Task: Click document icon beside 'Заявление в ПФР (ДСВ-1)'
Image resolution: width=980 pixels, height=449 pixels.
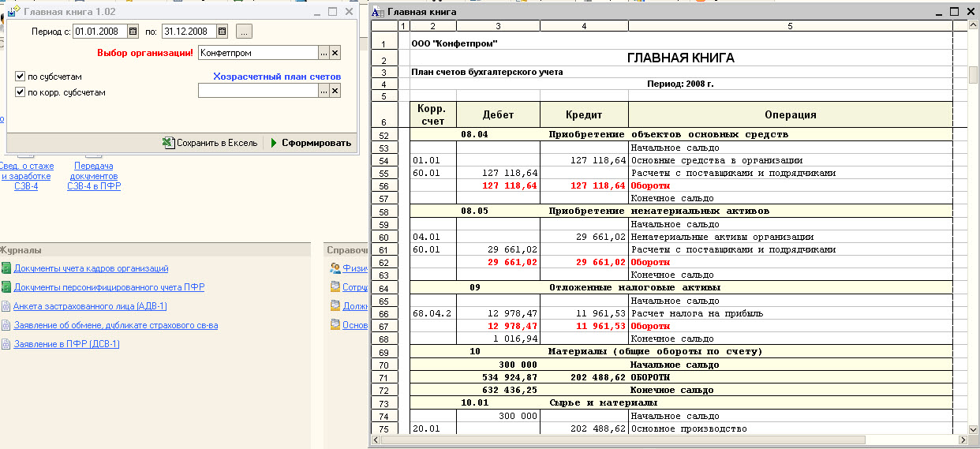Action: pyautogui.click(x=6, y=344)
